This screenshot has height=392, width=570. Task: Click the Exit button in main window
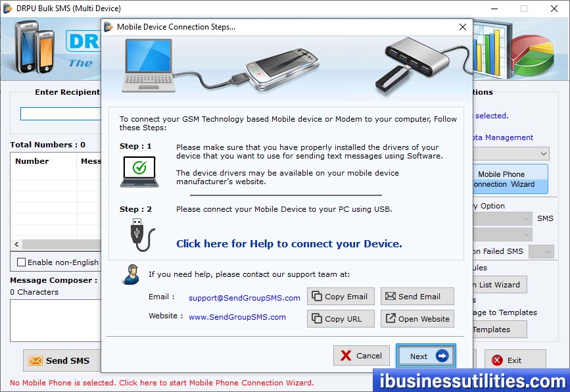515,360
